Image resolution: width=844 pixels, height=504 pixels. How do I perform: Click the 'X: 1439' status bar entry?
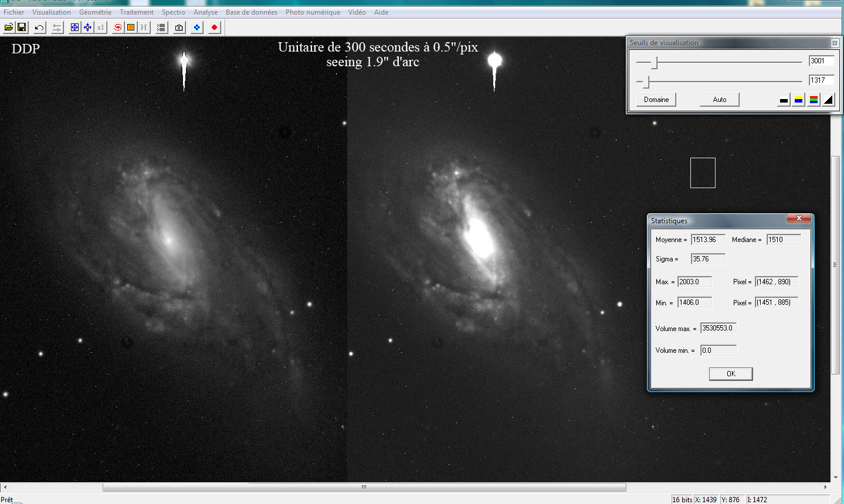click(x=706, y=500)
